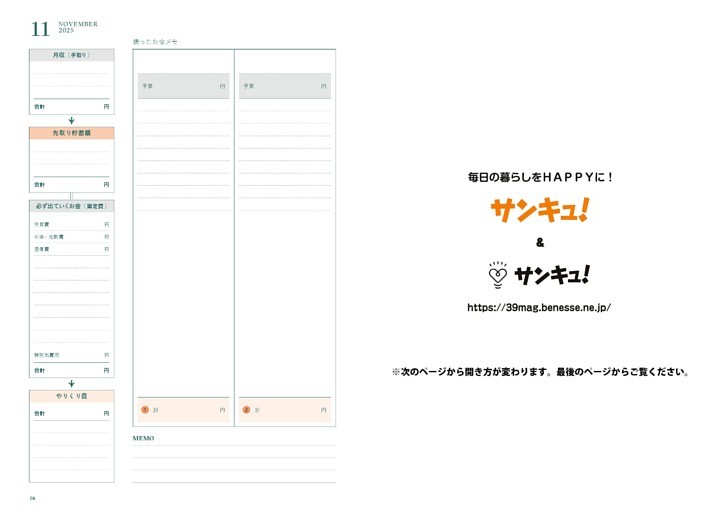Click the 通信費 row
Viewport: 720px width, 512px height.
[x=72, y=249]
